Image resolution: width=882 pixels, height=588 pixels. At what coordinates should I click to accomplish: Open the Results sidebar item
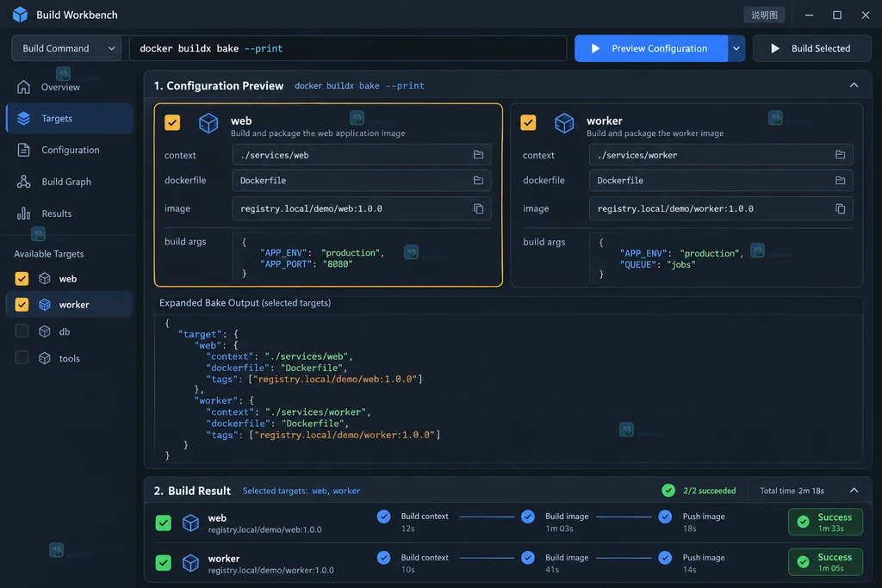click(x=69, y=214)
